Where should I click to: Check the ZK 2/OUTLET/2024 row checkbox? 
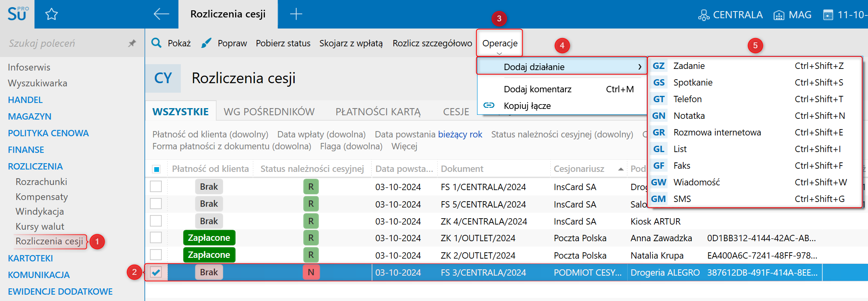(156, 255)
